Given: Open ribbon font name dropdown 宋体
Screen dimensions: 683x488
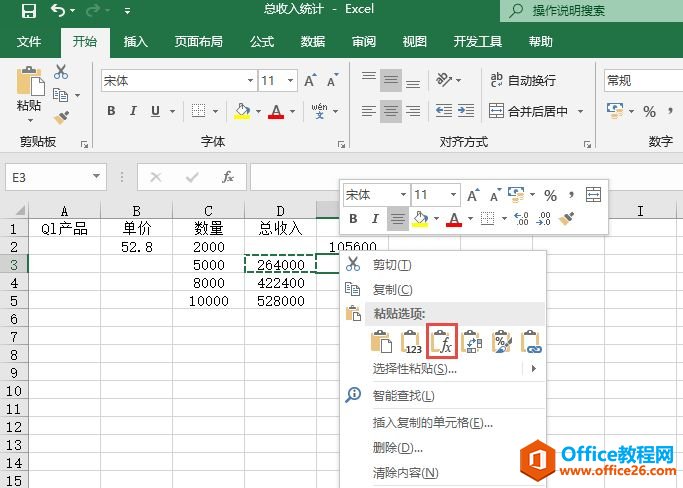Looking at the screenshot, I should pyautogui.click(x=250, y=81).
